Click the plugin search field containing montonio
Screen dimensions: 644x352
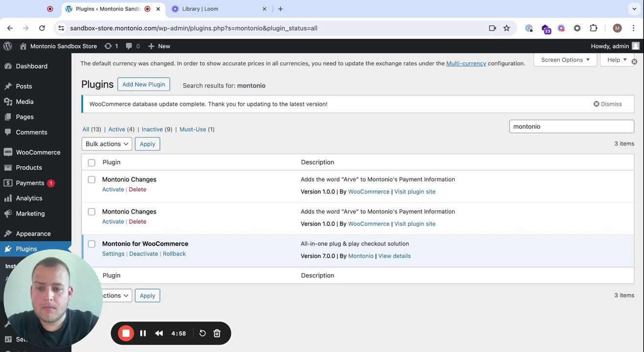pos(571,127)
